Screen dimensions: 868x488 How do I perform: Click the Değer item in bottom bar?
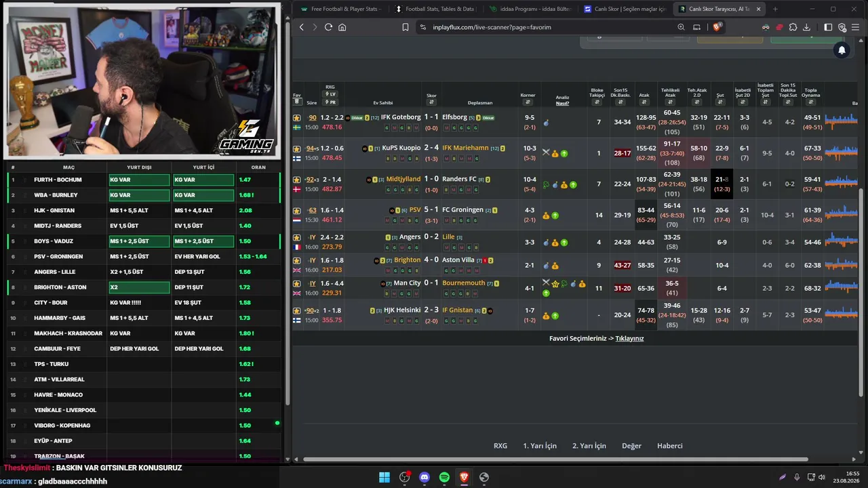(631, 446)
